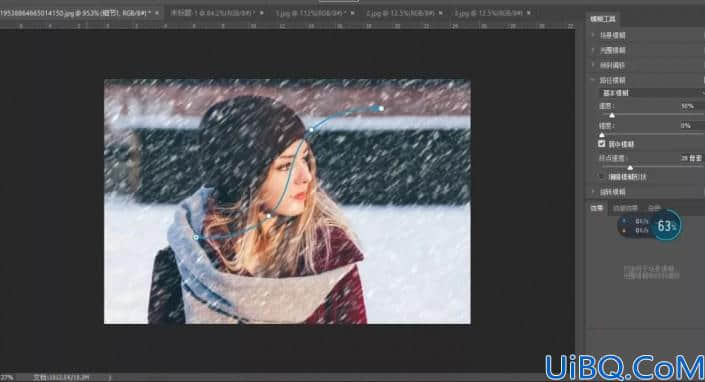The width and height of the screenshot is (705, 382).
Task: Click the End Point Speed slider handle
Action: pos(630,168)
